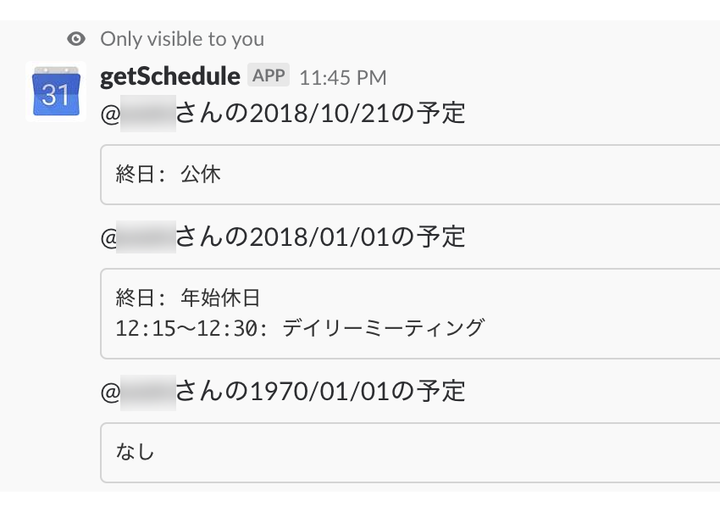Image resolution: width=720 pixels, height=507 pixels.
Task: Click the eye icon beside visibility notice
Action: [76, 39]
